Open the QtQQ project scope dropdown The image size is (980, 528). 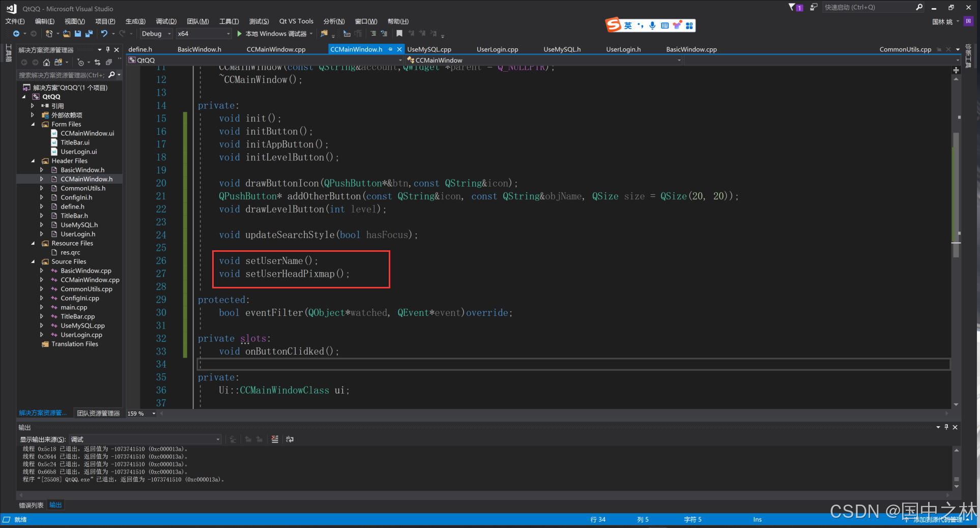265,60
